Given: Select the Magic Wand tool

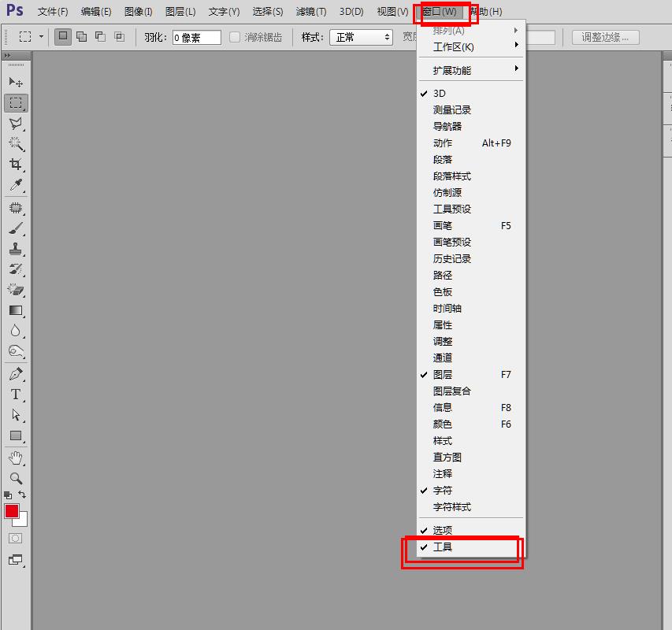Looking at the screenshot, I should click(x=16, y=144).
